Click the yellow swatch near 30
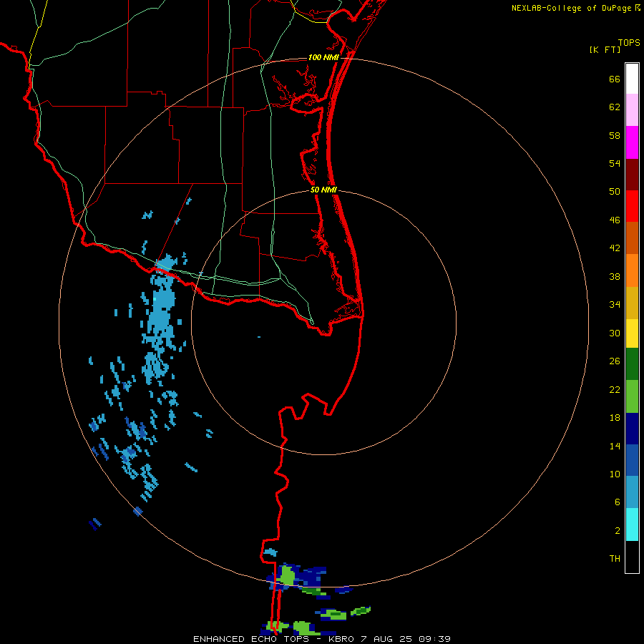 coord(632,333)
